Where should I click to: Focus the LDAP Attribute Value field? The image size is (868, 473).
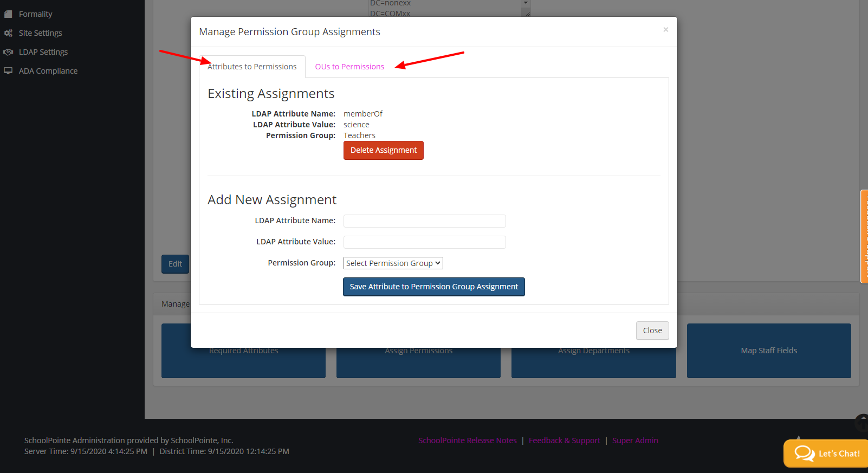(425, 242)
